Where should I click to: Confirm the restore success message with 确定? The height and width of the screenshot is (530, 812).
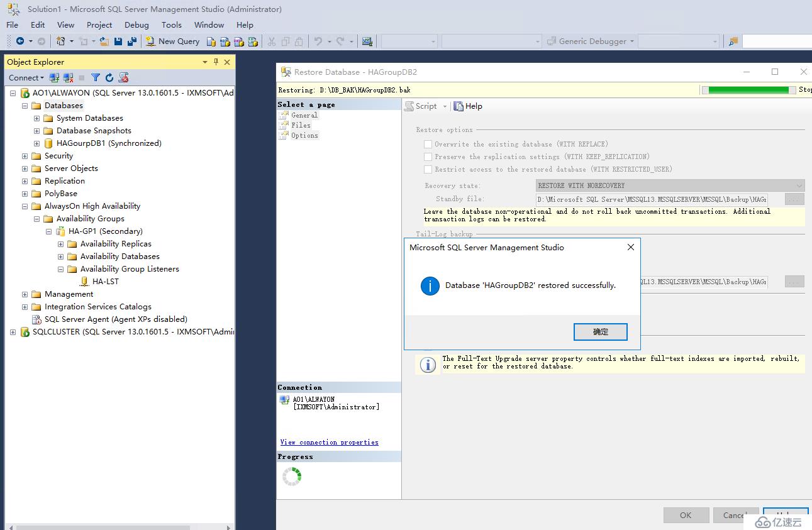click(601, 332)
